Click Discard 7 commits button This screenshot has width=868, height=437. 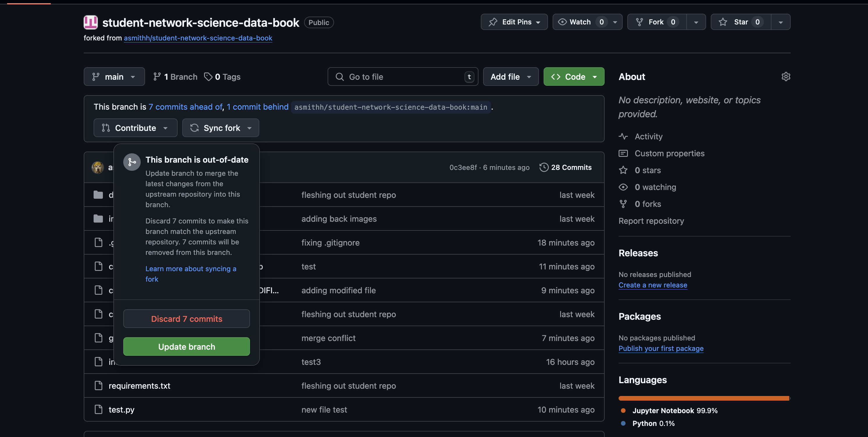pos(186,319)
